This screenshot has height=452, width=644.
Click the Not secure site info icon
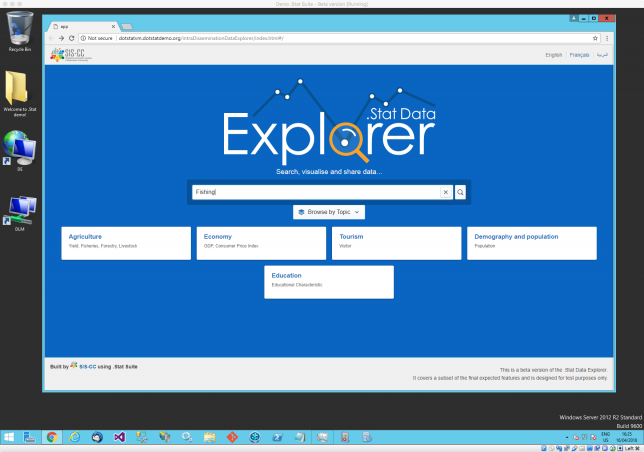point(83,38)
